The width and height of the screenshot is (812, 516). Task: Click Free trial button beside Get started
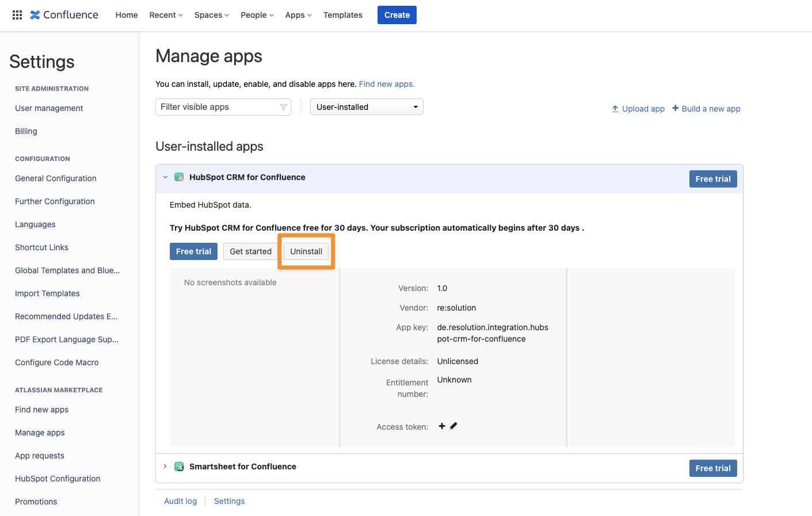click(x=193, y=251)
